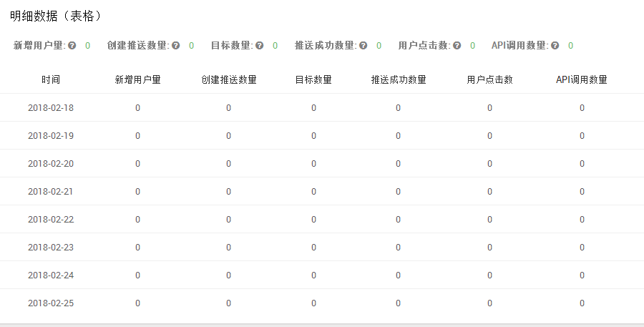Screen dimensions: 644x327
Task: Click the API调用数量 column header
Action: [582, 79]
